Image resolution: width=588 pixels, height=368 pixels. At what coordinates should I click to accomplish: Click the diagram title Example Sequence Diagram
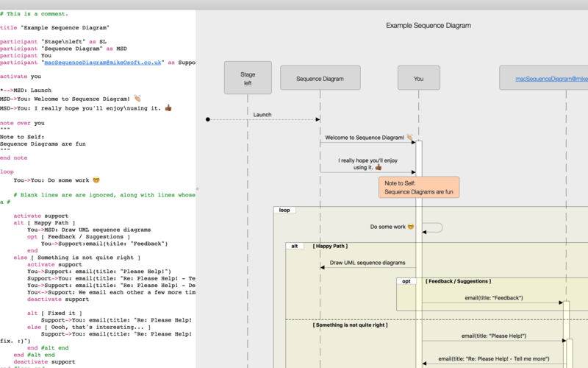coord(429,26)
